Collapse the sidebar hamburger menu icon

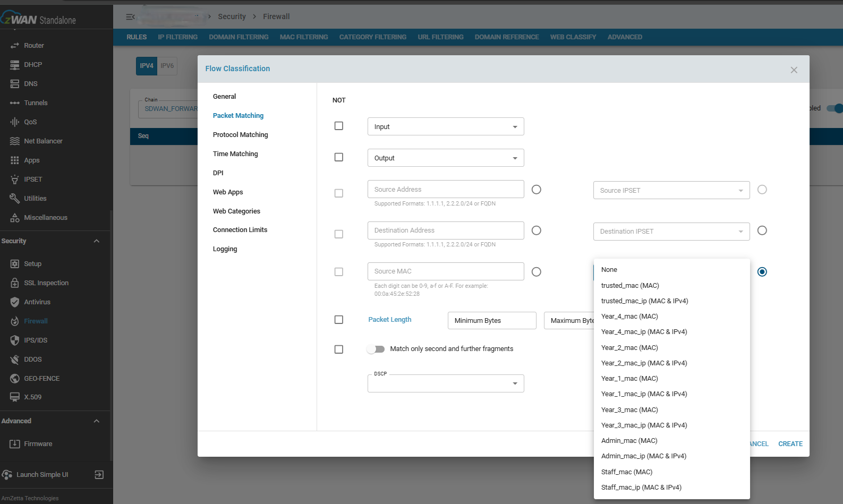click(x=130, y=17)
